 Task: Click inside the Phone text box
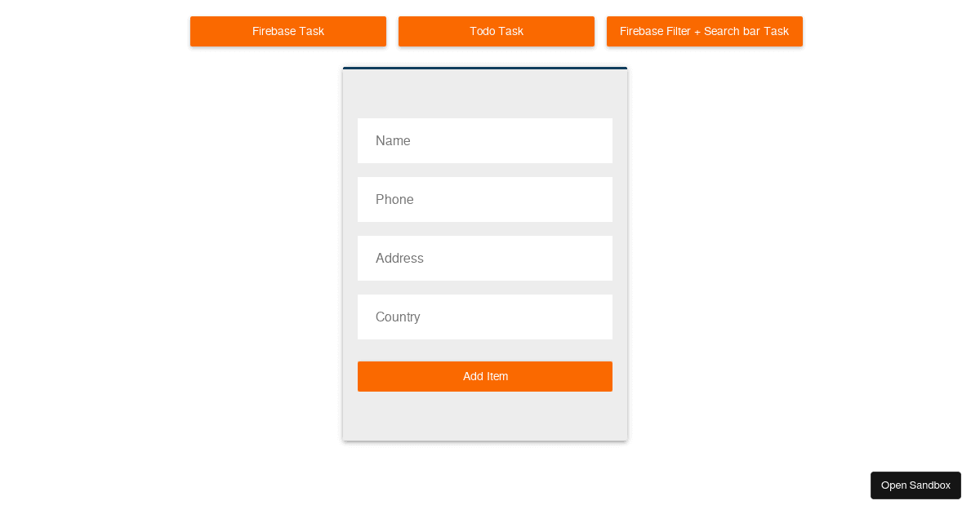coord(485,199)
